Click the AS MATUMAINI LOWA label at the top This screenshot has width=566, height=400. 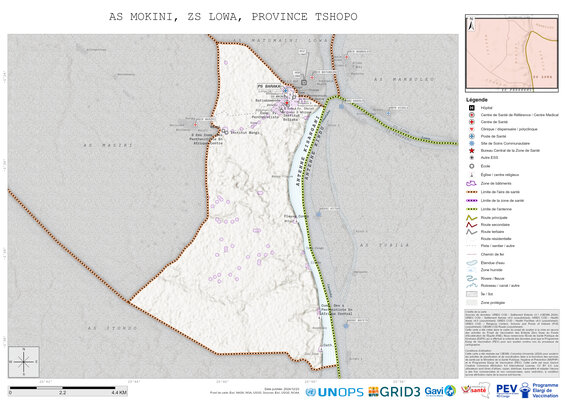coord(280,40)
